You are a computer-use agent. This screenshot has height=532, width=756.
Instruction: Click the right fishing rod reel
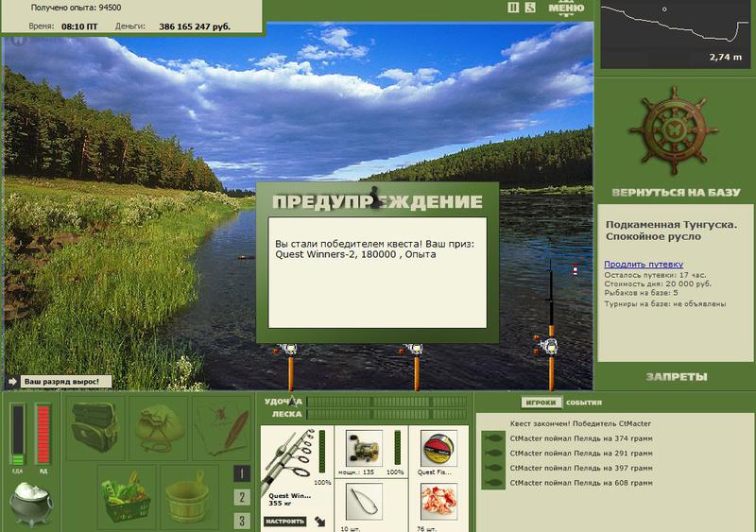548,345
